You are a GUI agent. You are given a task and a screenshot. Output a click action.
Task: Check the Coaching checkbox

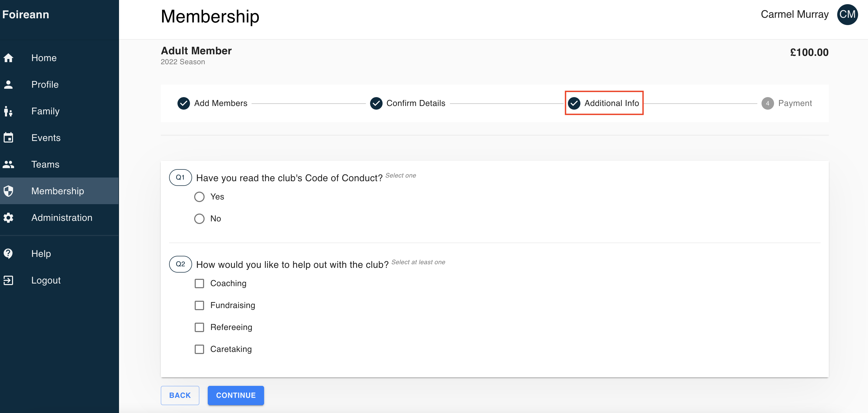coord(199,284)
